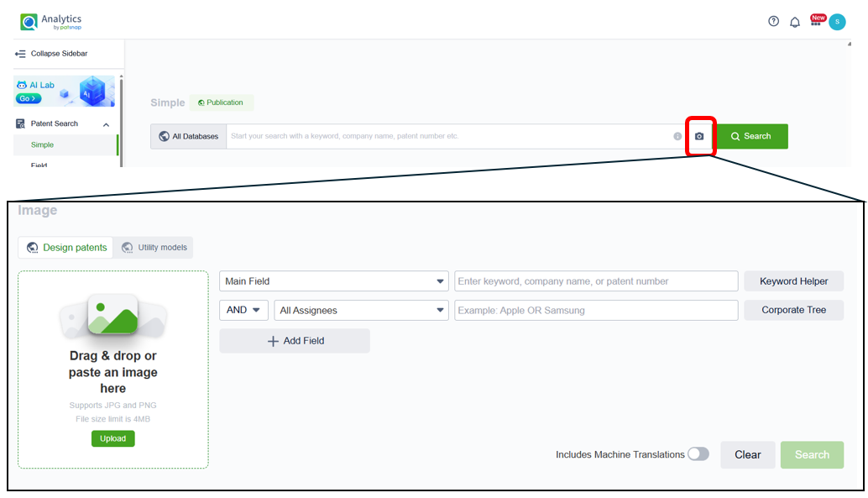Open image search via the camera icon
Image resolution: width=868 pixels, height=498 pixels.
701,136
